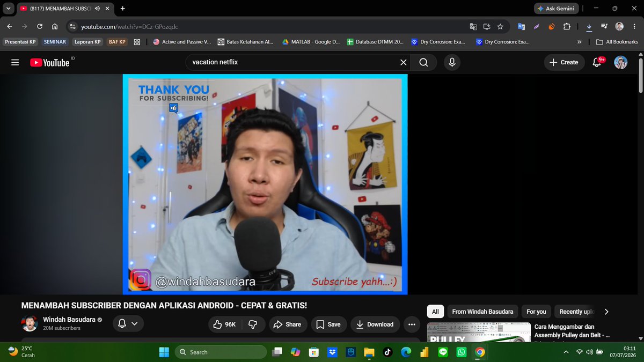Download the video
Viewport: 644px width, 362px height.
pos(375,324)
